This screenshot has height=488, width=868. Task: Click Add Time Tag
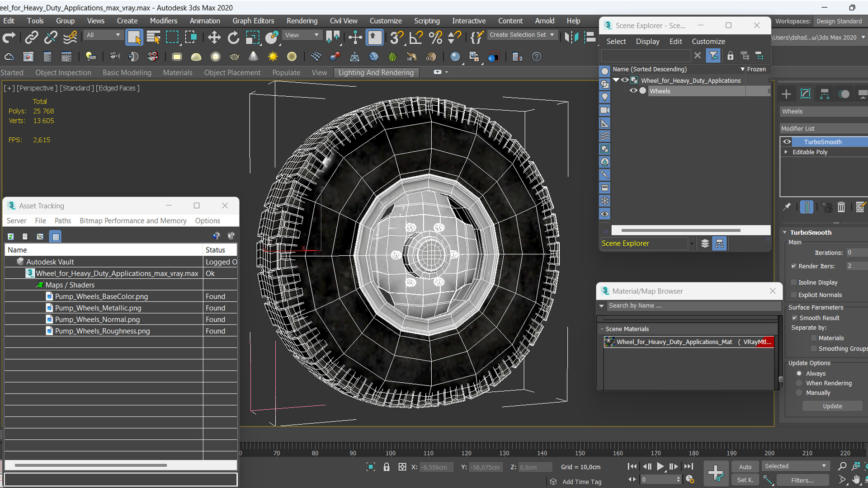(x=581, y=482)
